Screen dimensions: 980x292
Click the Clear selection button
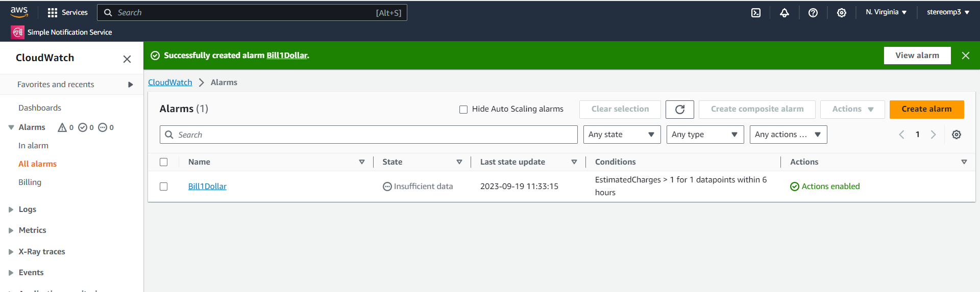tap(620, 109)
